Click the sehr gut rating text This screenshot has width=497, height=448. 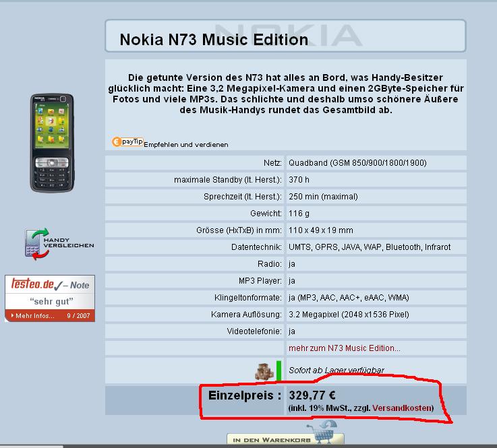[51, 301]
